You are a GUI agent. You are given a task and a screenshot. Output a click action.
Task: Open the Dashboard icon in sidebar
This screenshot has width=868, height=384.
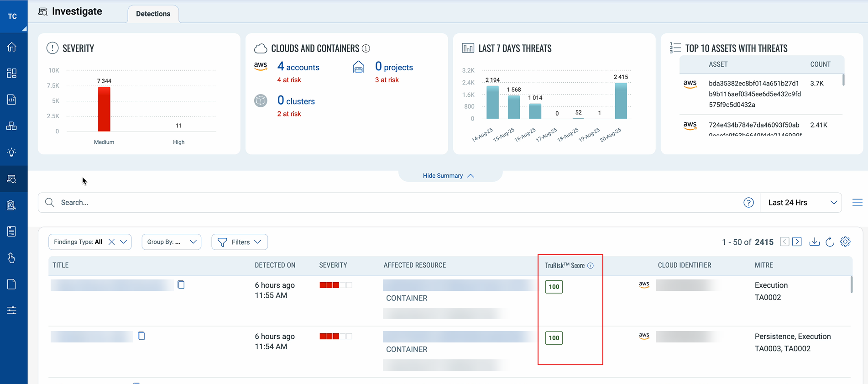click(x=12, y=74)
